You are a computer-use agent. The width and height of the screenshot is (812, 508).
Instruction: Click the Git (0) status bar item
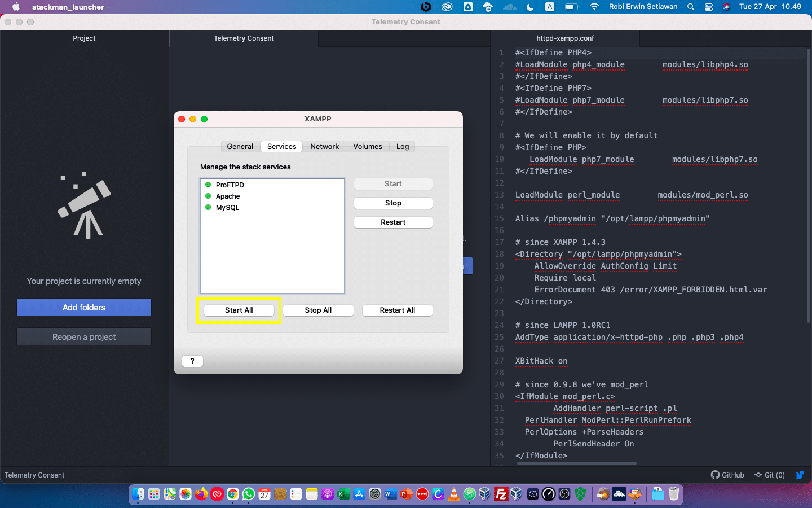770,475
